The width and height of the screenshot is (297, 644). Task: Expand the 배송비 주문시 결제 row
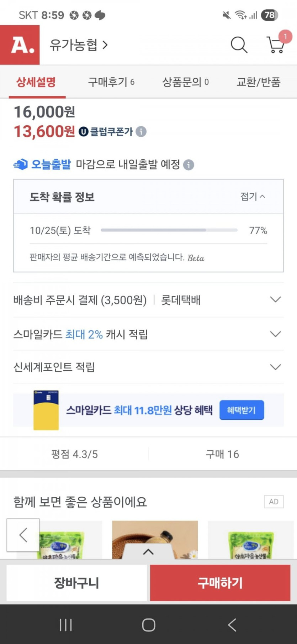click(x=275, y=300)
